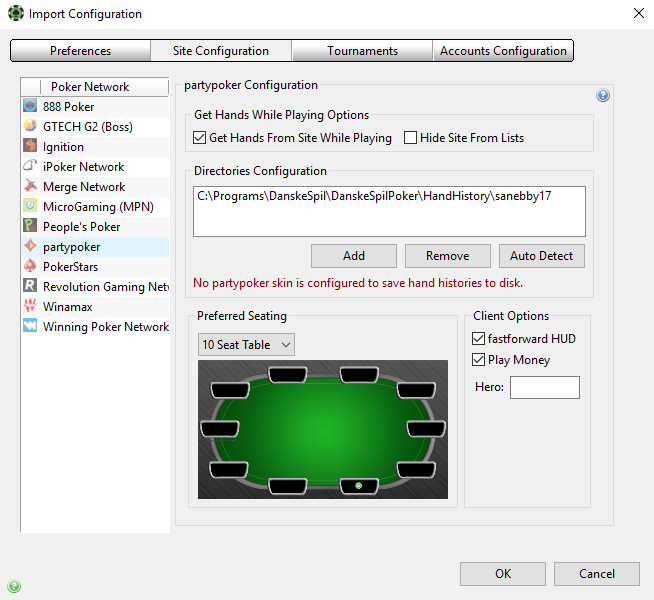Click the Hero name input field
Image resolution: width=654 pixels, height=600 pixels.
[545, 387]
